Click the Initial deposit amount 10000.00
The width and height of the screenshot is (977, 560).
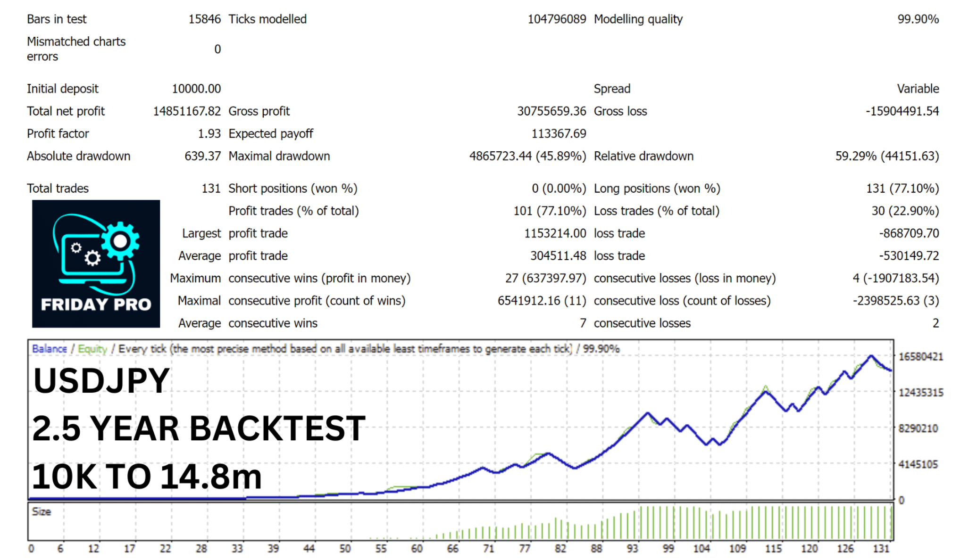(x=196, y=89)
